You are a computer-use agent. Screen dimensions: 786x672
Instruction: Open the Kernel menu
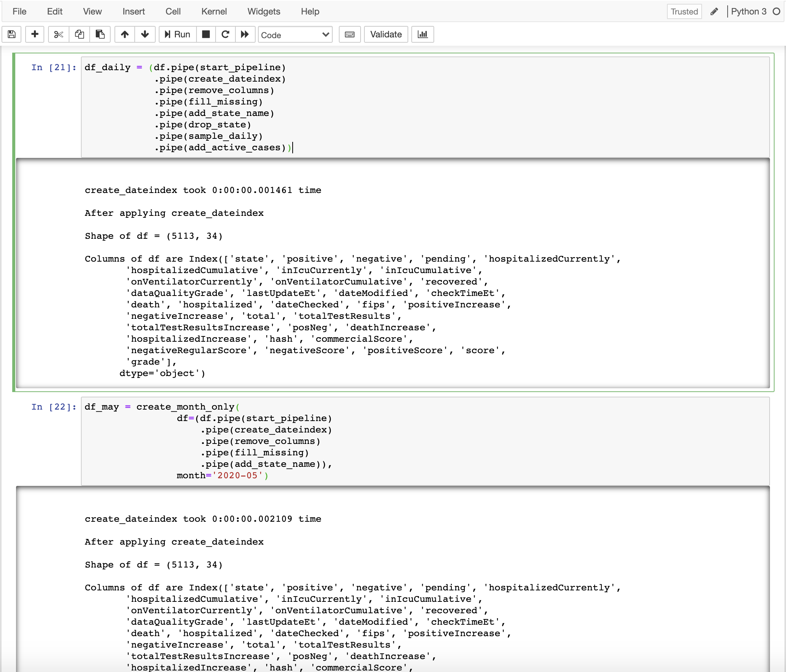click(x=213, y=11)
